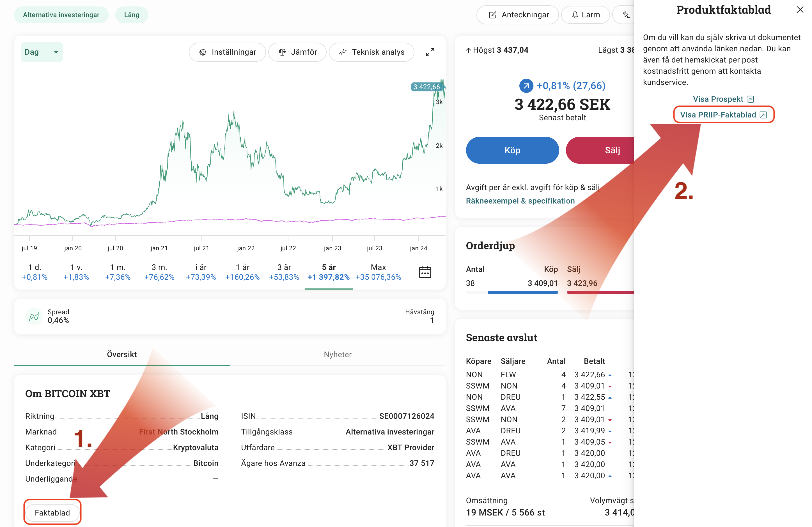Click the Larm bell button

click(586, 15)
